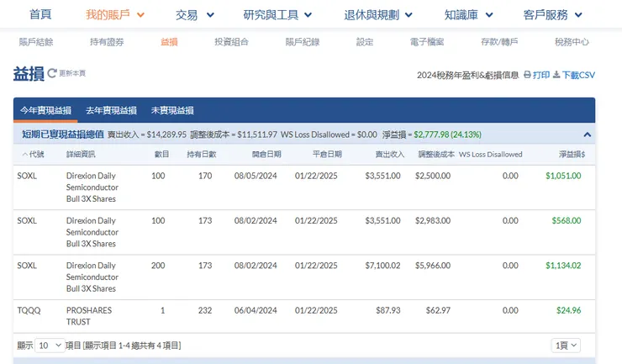The image size is (622, 364).
Task: Sort by the 賣出收入 column header
Action: click(x=390, y=155)
